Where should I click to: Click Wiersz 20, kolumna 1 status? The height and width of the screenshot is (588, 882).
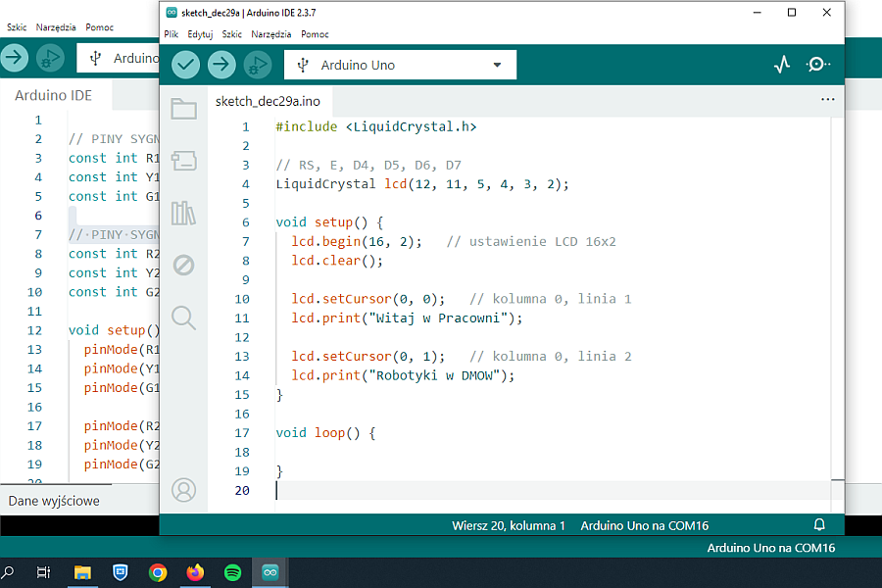coord(509,525)
